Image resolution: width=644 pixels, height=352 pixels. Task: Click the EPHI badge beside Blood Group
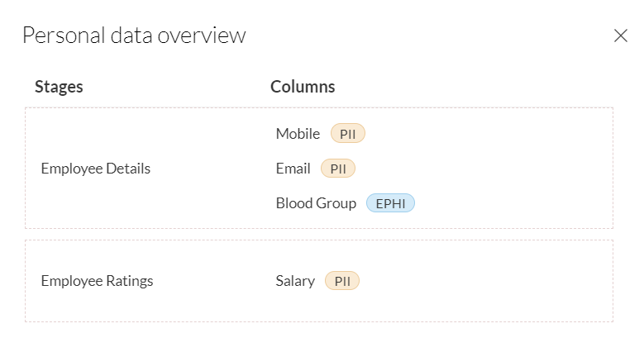390,203
